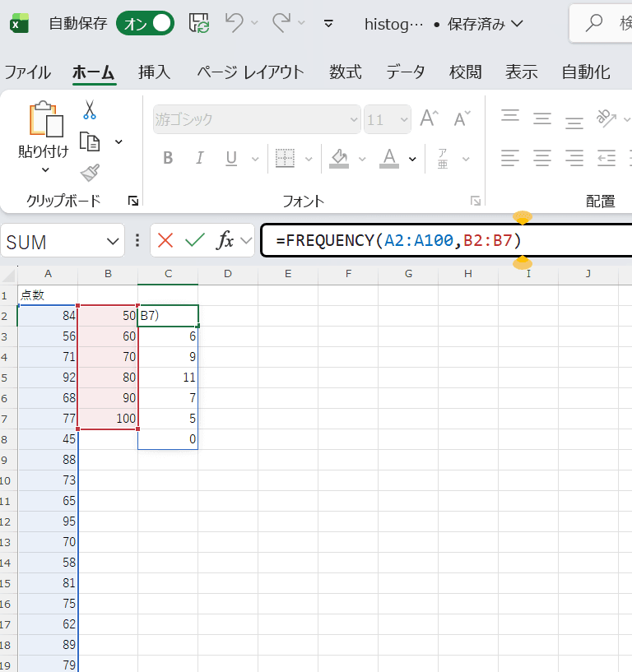This screenshot has height=672, width=632.
Task: Toggle italic formatting button
Action: 198,158
